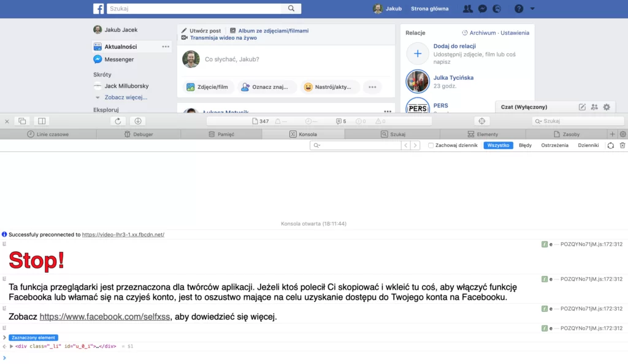The width and height of the screenshot is (628, 364).
Task: Click Utwórz post tab
Action: 201,31
